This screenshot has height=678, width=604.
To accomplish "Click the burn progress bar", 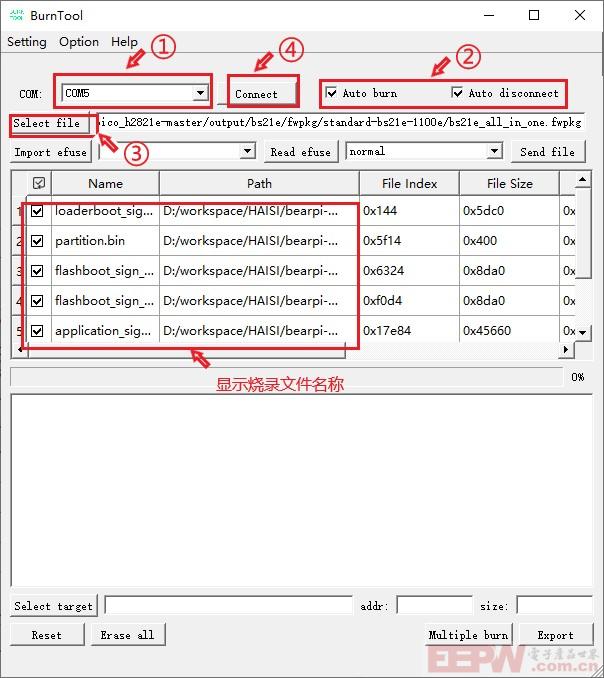I will tap(287, 377).
